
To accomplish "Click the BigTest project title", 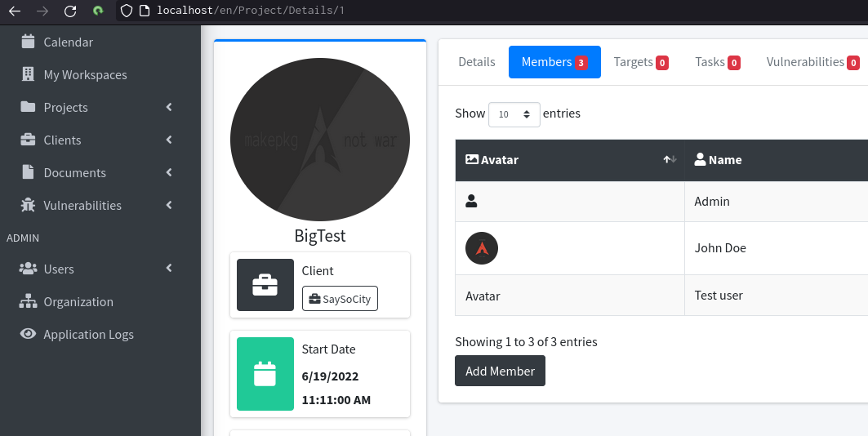I will click(x=320, y=236).
